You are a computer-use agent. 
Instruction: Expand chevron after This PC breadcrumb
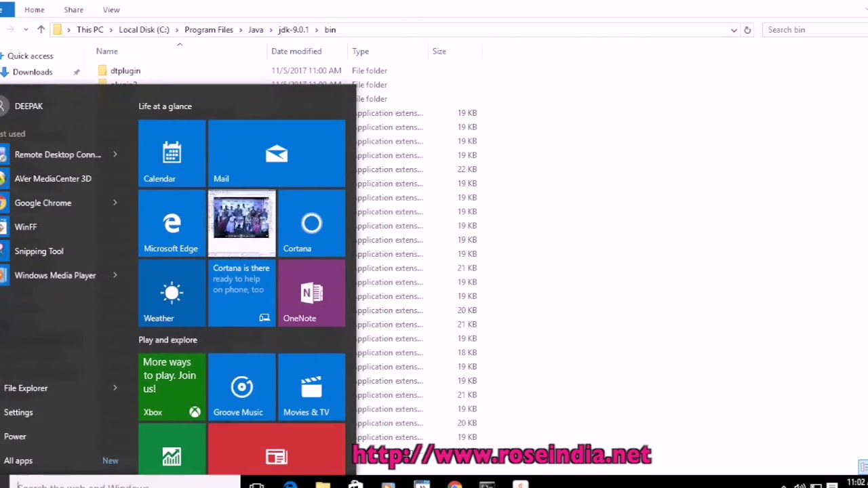coord(111,30)
